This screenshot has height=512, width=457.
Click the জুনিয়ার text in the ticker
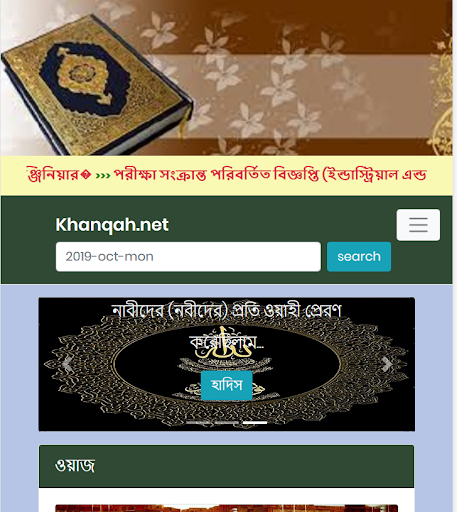click(59, 175)
